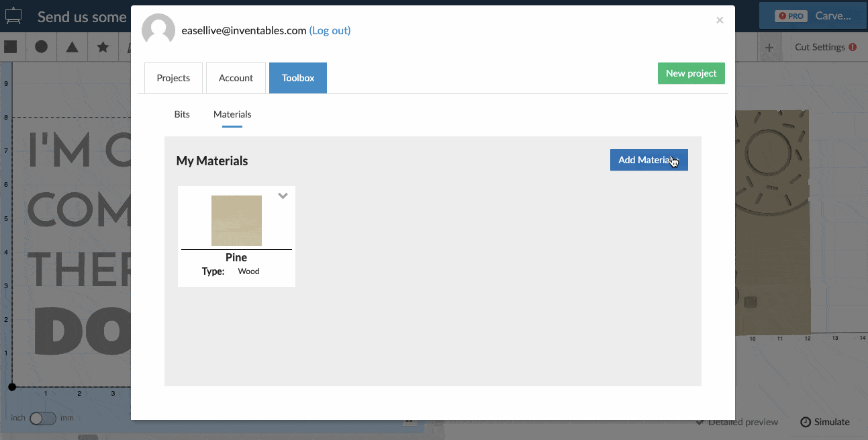Toggle the Detailed preview checkmark
Image resolution: width=868 pixels, height=440 pixels.
tap(700, 422)
